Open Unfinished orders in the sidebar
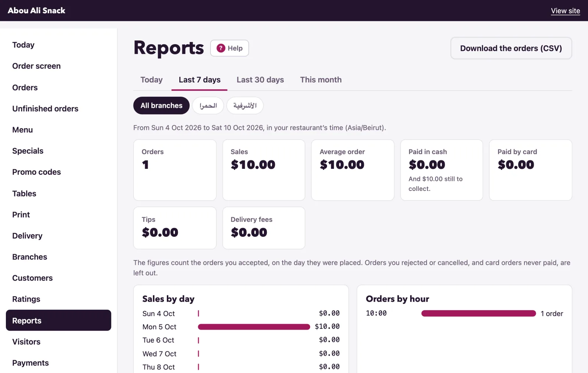Image resolution: width=588 pixels, height=373 pixels. (58, 109)
